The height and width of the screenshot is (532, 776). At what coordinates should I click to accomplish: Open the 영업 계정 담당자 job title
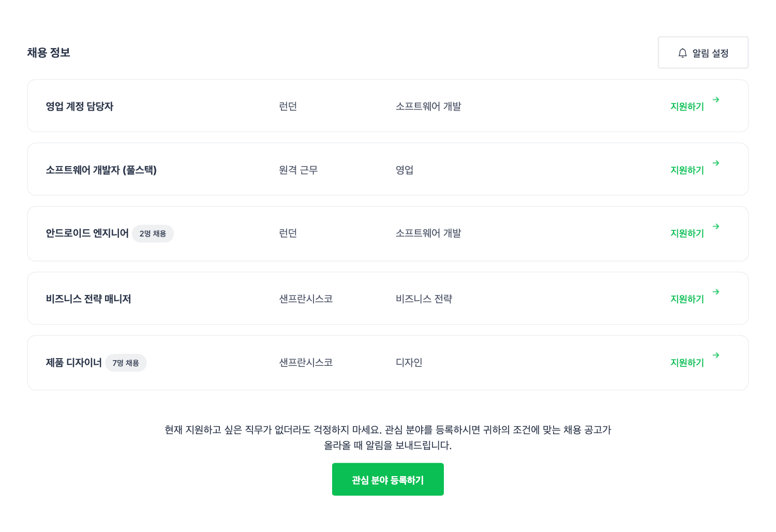click(80, 107)
